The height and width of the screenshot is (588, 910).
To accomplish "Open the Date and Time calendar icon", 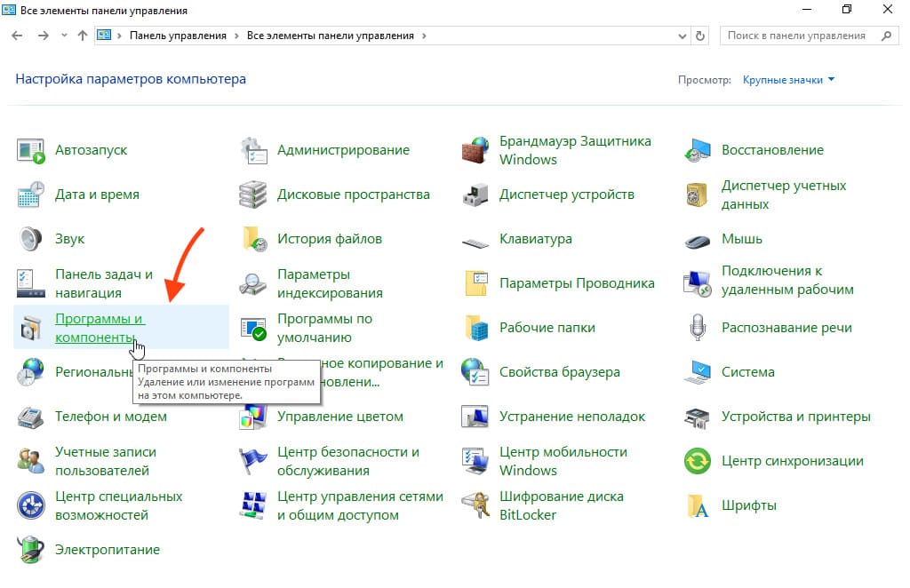I will click(31, 195).
